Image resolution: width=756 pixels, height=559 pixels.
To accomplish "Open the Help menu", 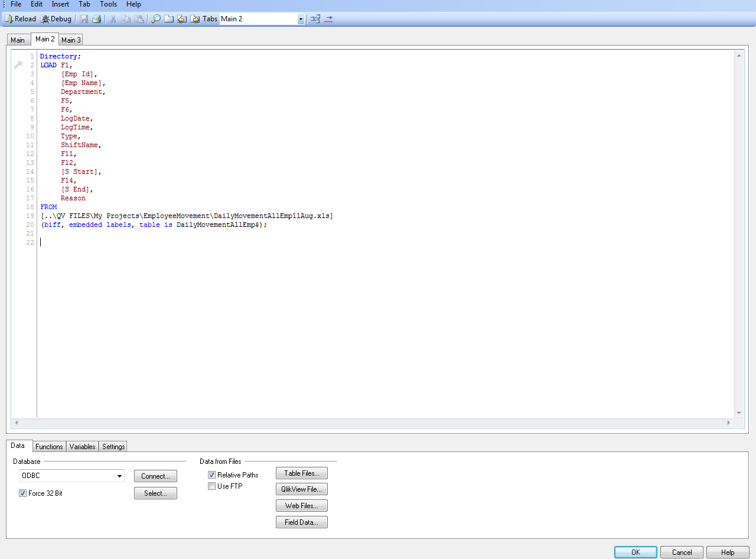I will 134,4.
